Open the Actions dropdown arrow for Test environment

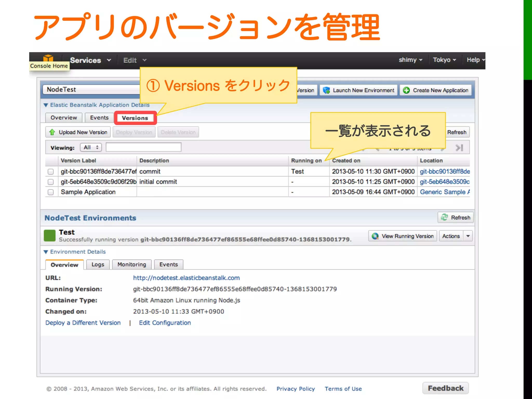468,236
